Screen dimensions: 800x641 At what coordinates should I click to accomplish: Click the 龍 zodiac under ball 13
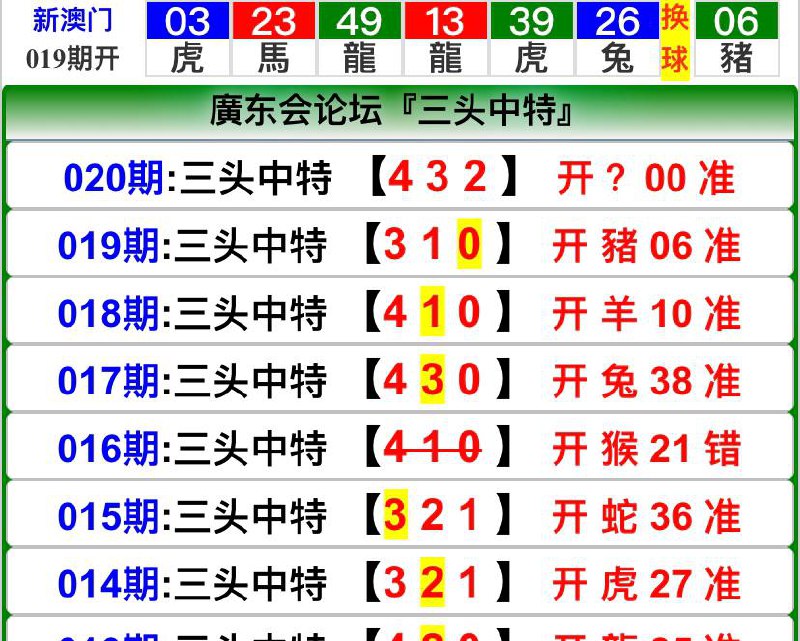pyautogui.click(x=445, y=58)
